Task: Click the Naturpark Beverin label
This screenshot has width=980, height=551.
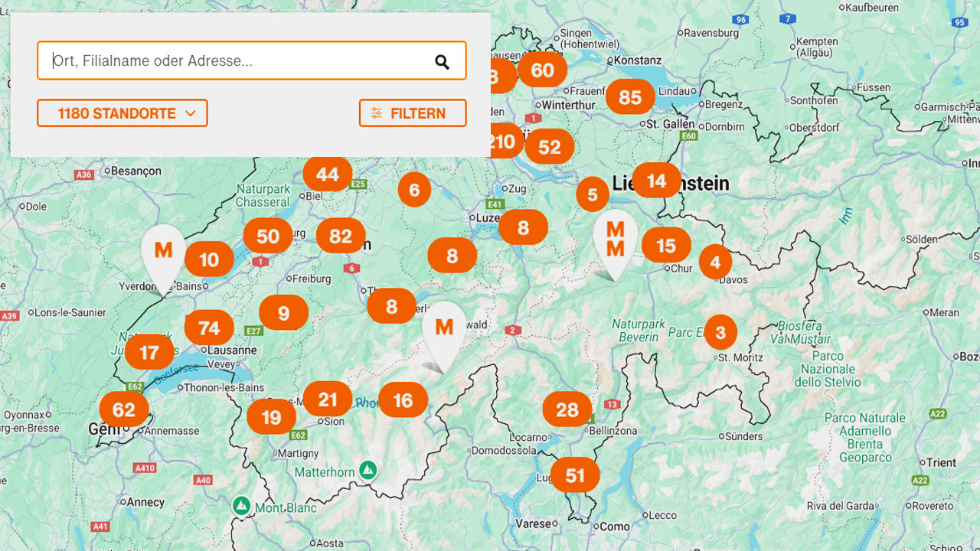Action: pos(639,331)
